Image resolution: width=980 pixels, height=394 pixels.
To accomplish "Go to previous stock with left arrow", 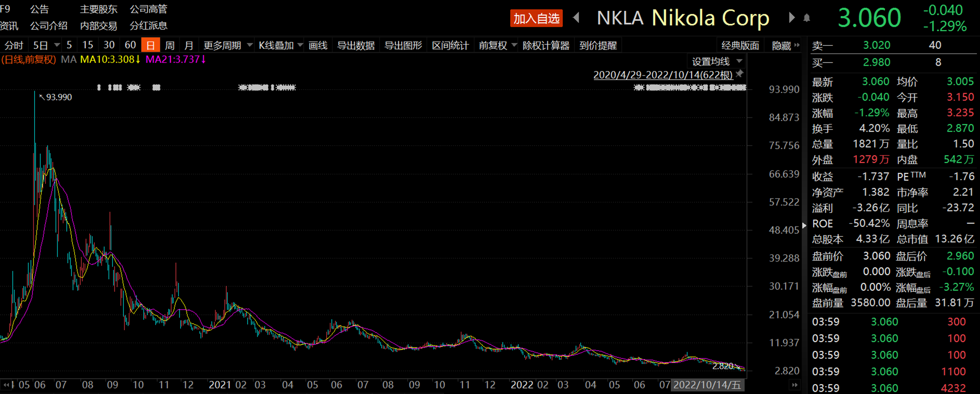I will (x=576, y=18).
